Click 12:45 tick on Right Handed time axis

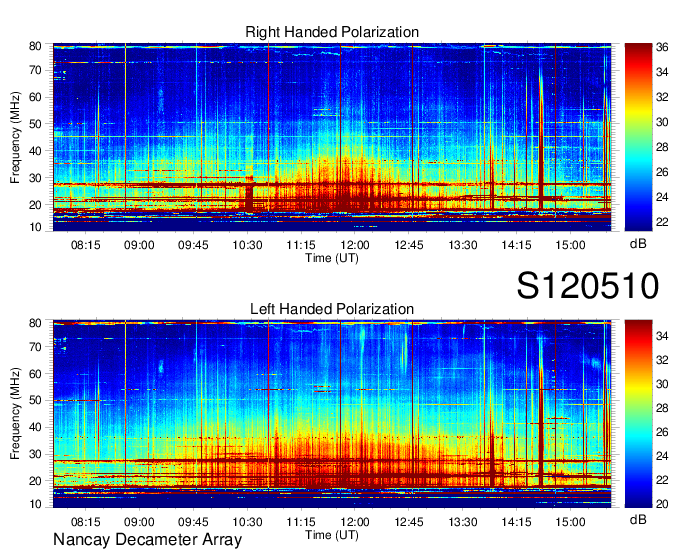pyautogui.click(x=409, y=245)
